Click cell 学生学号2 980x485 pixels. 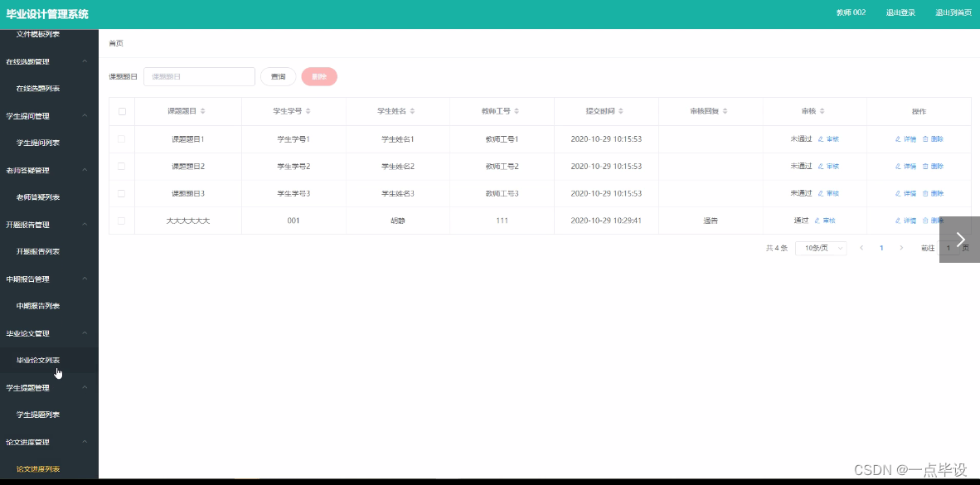tap(294, 167)
